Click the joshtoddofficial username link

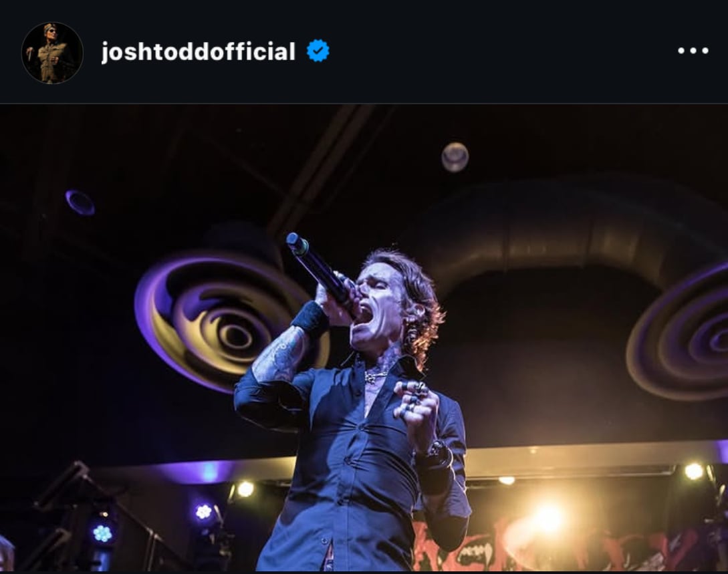199,51
